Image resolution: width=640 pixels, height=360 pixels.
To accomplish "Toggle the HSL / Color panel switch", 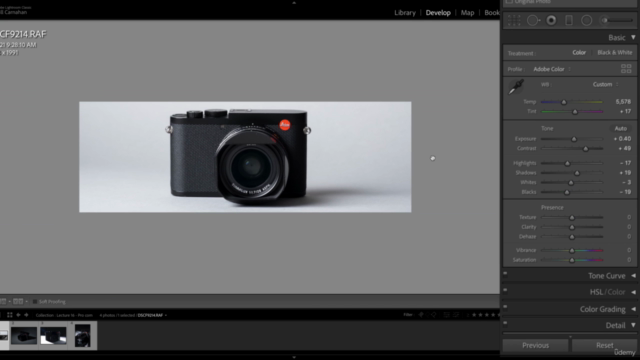I will pyautogui.click(x=505, y=290).
